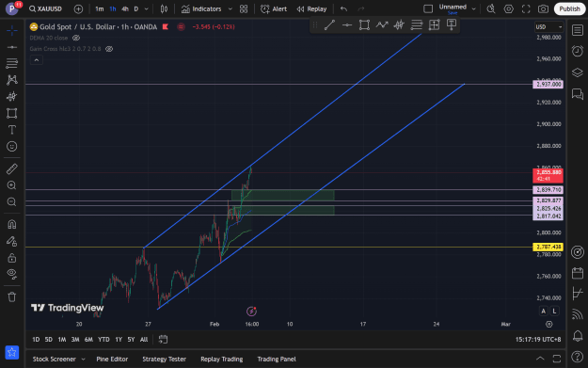This screenshot has height=368, width=588.
Task: Pick Fibonacci retracement in floating toolbar
Action: click(x=416, y=25)
